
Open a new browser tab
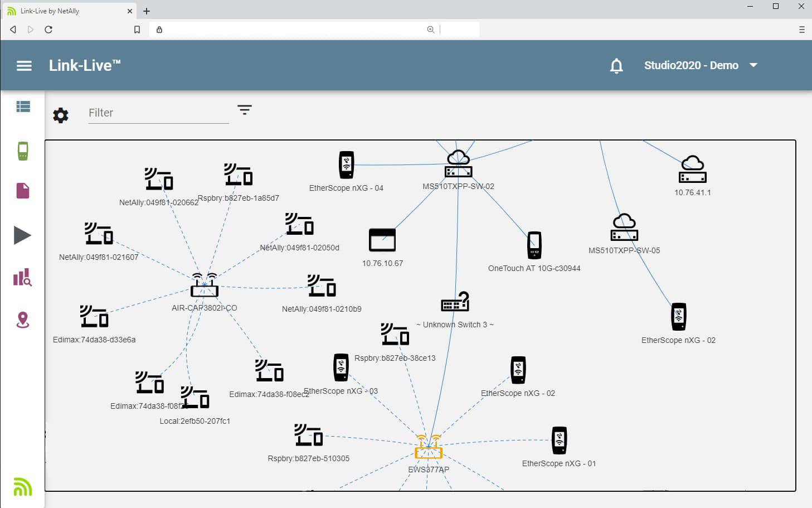pos(147,11)
